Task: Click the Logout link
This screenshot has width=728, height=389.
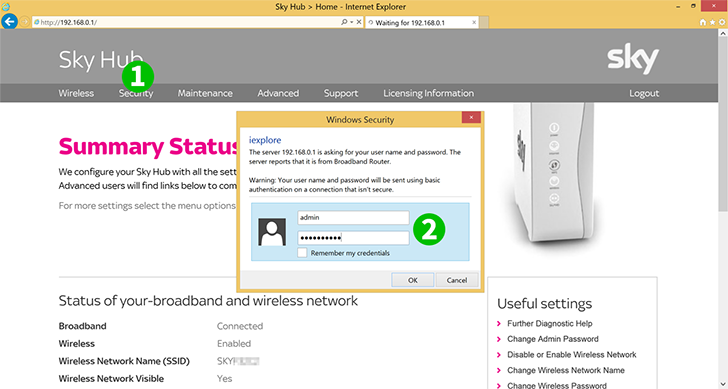Action: click(x=644, y=93)
